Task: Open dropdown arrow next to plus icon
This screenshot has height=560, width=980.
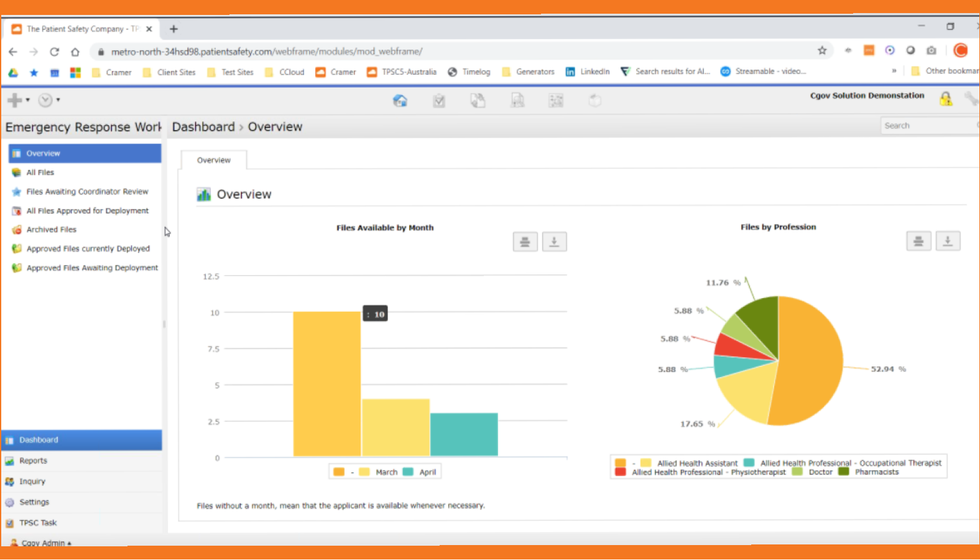Action: pos(28,100)
